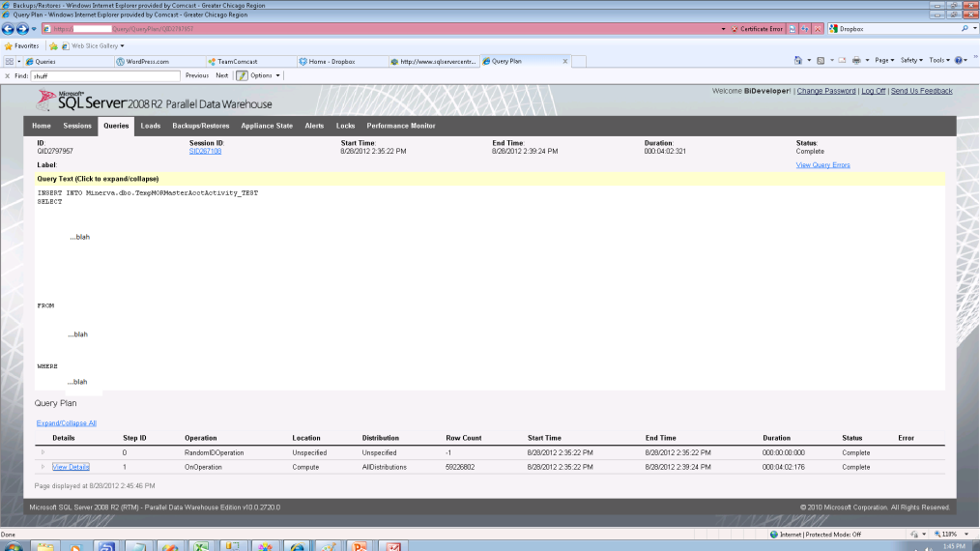
Task: Open the Safety menu
Action: (911, 61)
